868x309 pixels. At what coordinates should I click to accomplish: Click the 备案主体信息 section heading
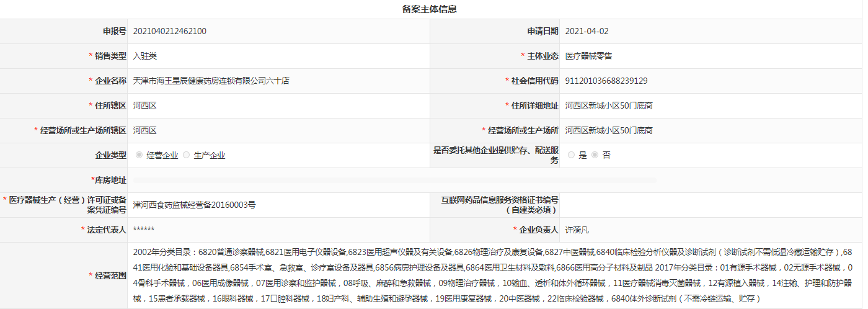(430, 9)
